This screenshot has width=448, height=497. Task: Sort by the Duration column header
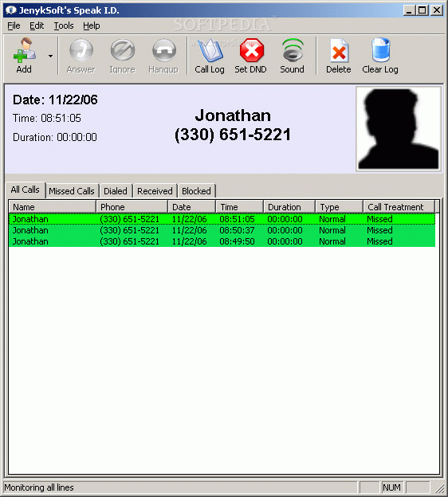click(x=289, y=207)
